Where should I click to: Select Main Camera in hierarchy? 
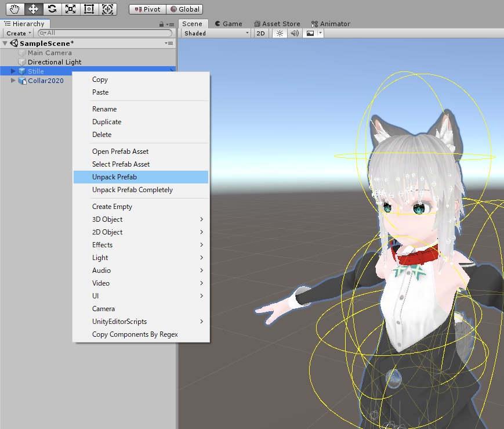[x=49, y=53]
